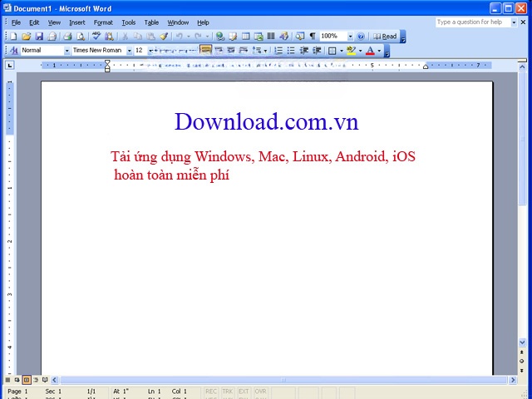Click the Select Browse Object button
Image resolution: width=532 pixels, height=399 pixels.
[522, 361]
